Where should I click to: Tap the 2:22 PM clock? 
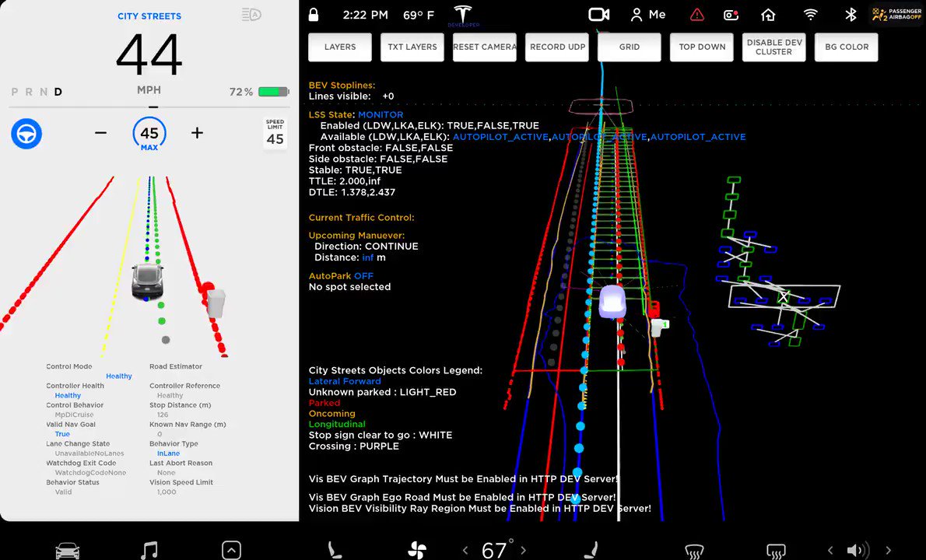tap(366, 15)
